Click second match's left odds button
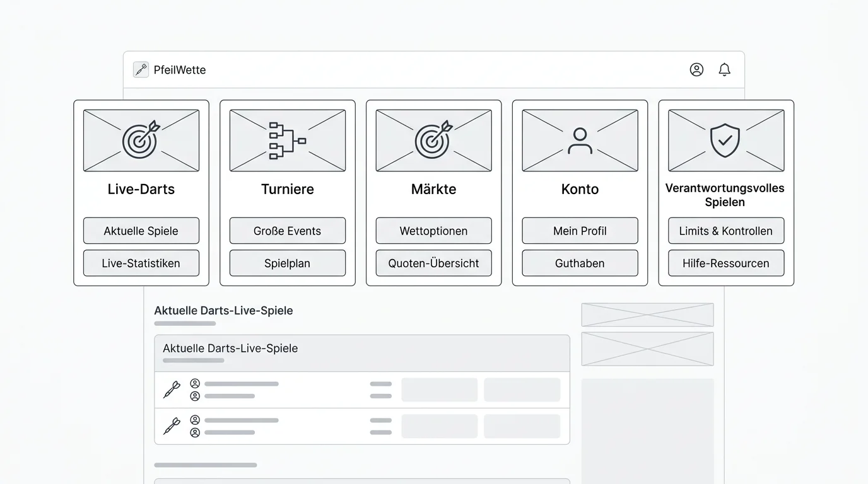This screenshot has width=868, height=484. point(440,426)
